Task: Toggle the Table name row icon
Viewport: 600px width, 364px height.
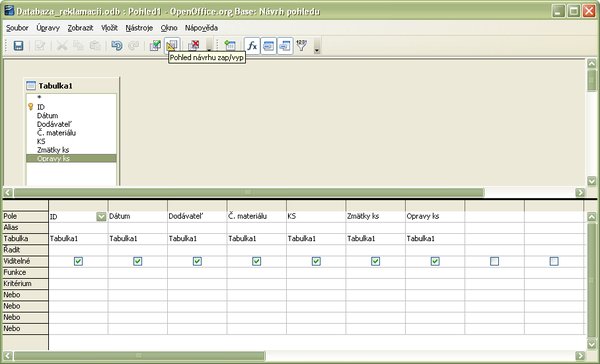Action: [x=269, y=46]
